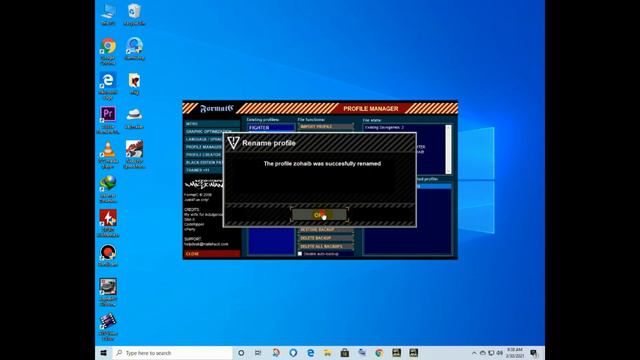Open the Recycle Bin desktop icon

tap(134, 15)
